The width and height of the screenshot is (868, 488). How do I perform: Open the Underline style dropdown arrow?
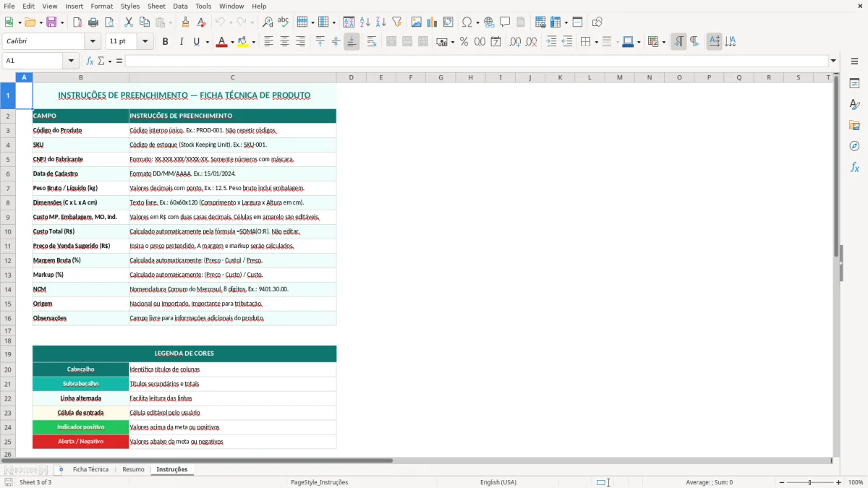[207, 42]
